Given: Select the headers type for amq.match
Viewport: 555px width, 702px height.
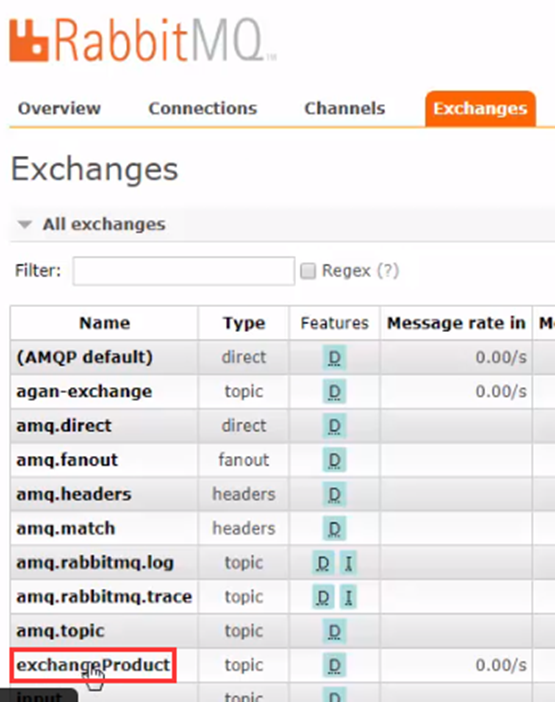Looking at the screenshot, I should pyautogui.click(x=244, y=528).
